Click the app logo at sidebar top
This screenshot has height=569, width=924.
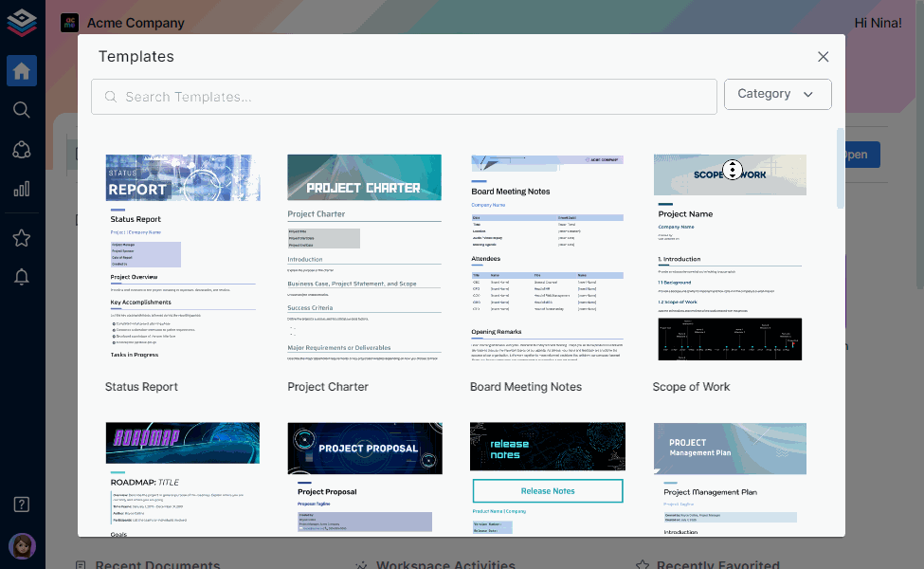[x=21, y=22]
